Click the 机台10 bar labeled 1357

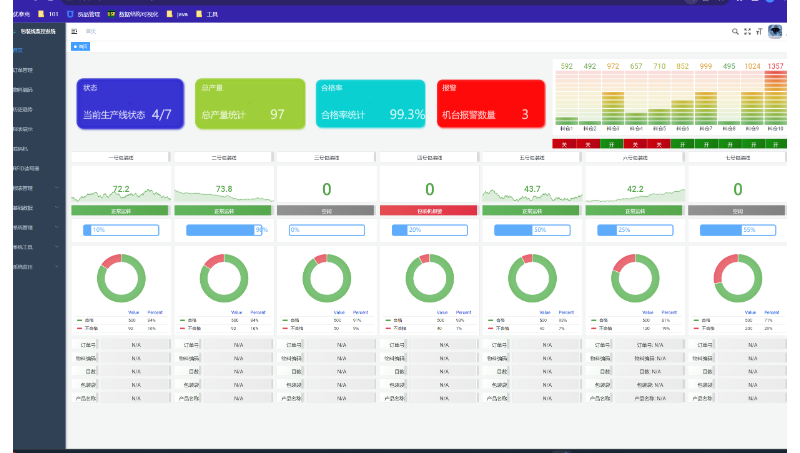point(776,98)
